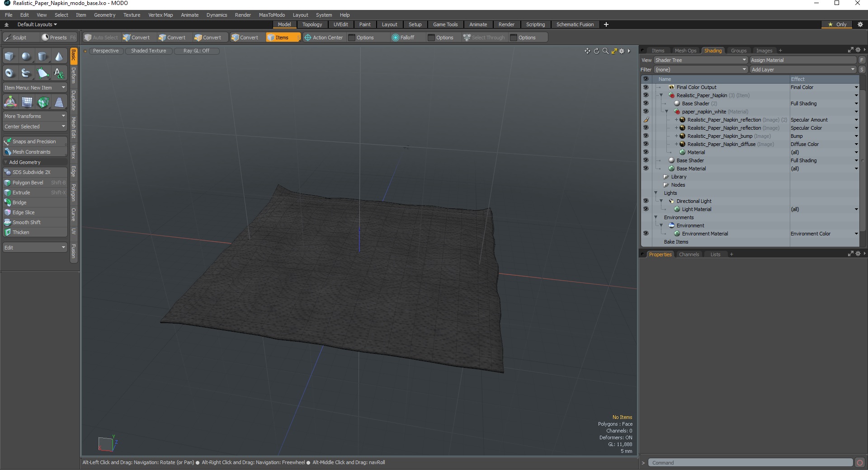868x470 pixels.
Task: Open the Texture menu
Action: point(132,15)
